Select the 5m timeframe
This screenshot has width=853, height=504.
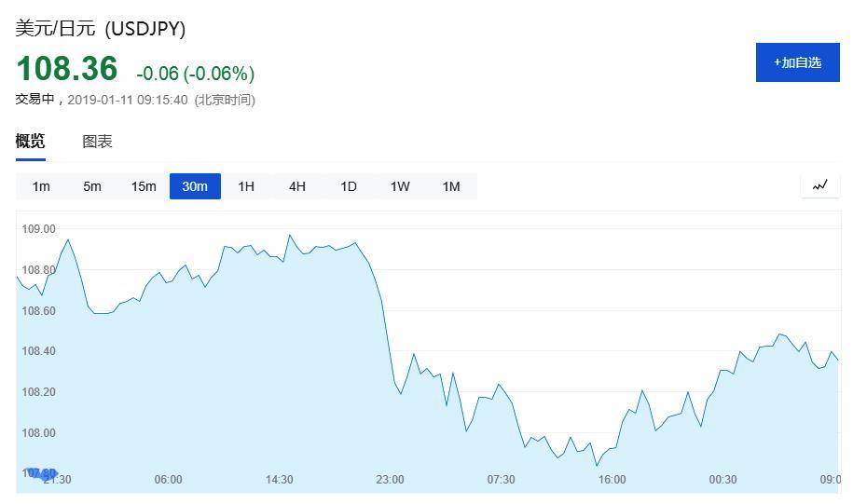92,186
